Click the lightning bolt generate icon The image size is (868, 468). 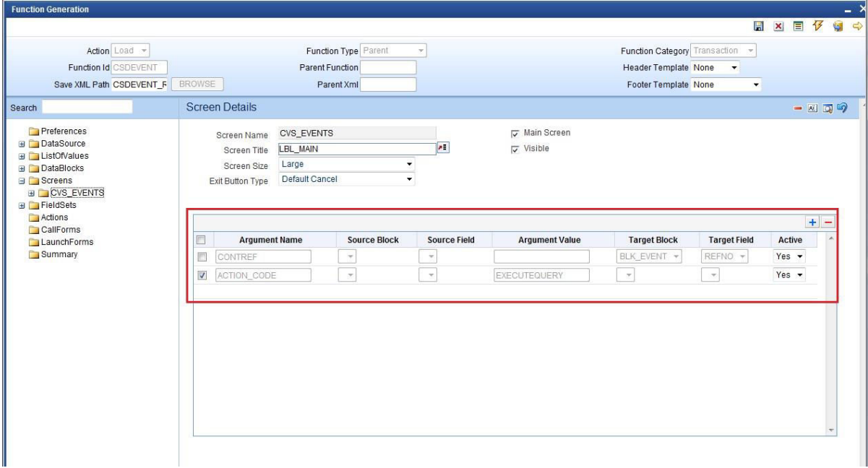(819, 26)
